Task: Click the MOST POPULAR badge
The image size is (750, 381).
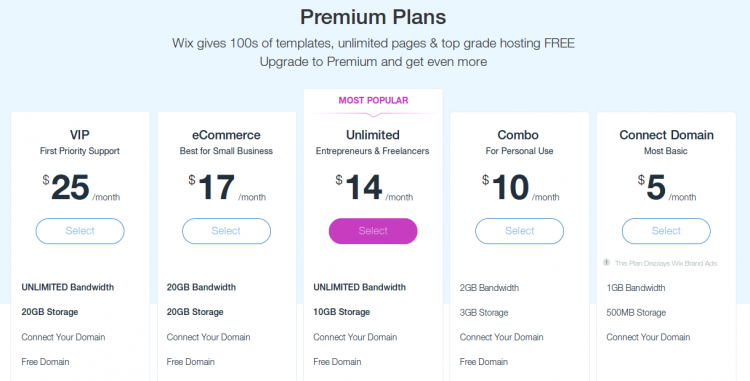Action: pyautogui.click(x=374, y=100)
